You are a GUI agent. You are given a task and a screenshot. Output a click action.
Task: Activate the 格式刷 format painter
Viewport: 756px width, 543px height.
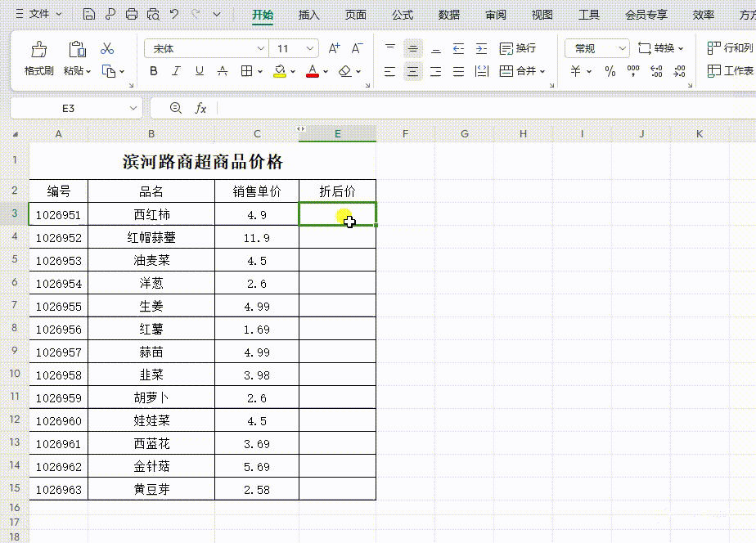(39, 58)
